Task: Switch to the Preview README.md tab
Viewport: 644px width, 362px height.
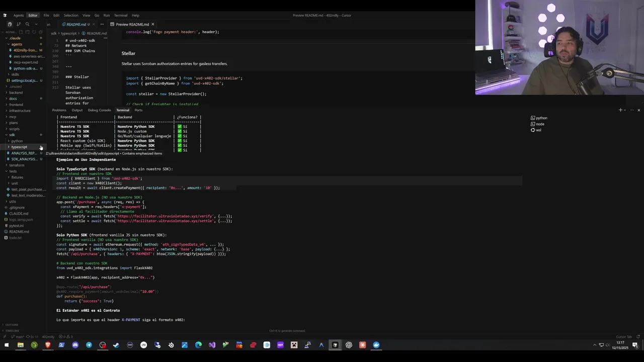Action: [x=132, y=24]
